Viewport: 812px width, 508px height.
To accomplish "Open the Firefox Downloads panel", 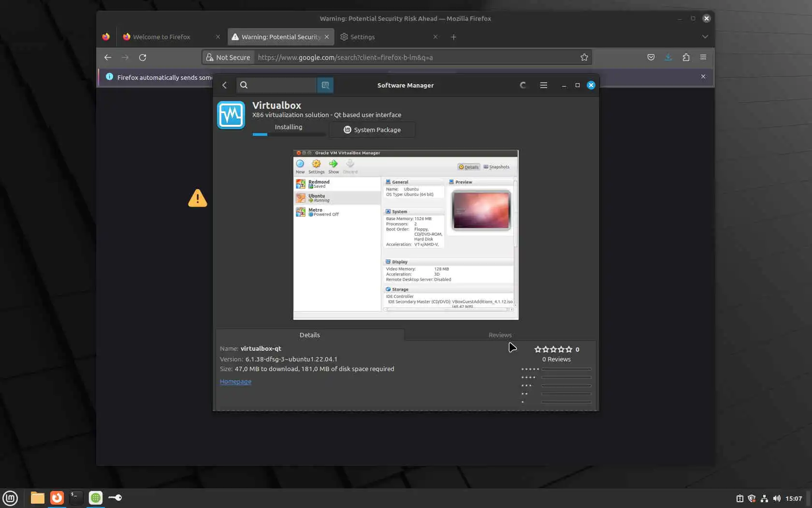I will (668, 57).
